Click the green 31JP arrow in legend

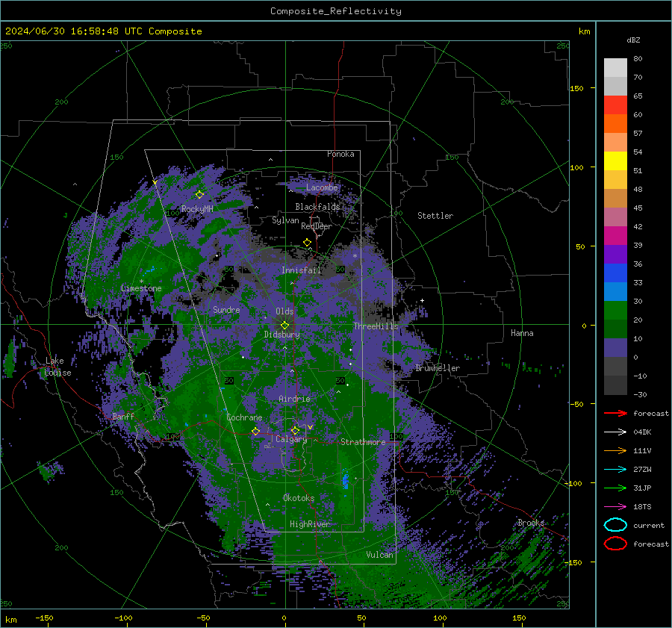click(615, 488)
